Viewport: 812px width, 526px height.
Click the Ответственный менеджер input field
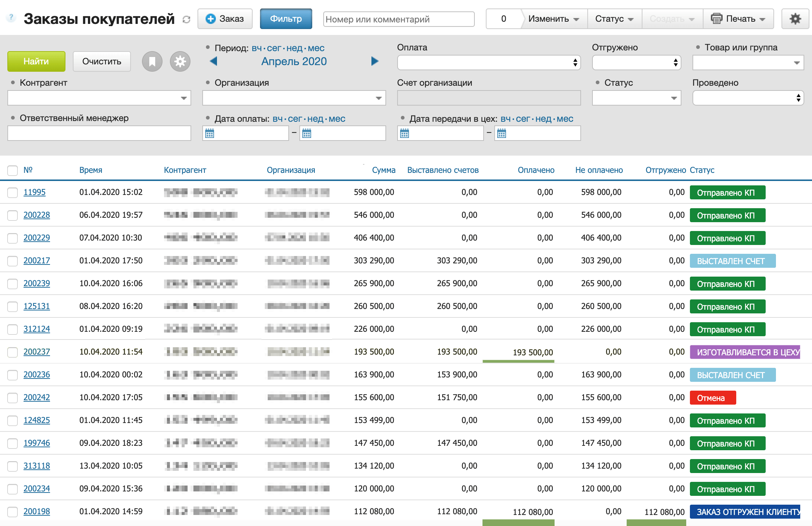[99, 133]
